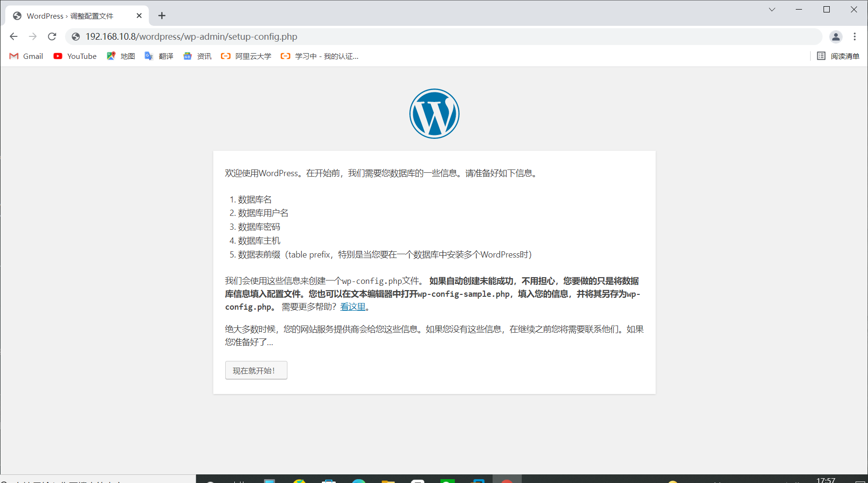868x483 pixels.
Task: Click the taskbar clock 17:57
Action: click(826, 480)
